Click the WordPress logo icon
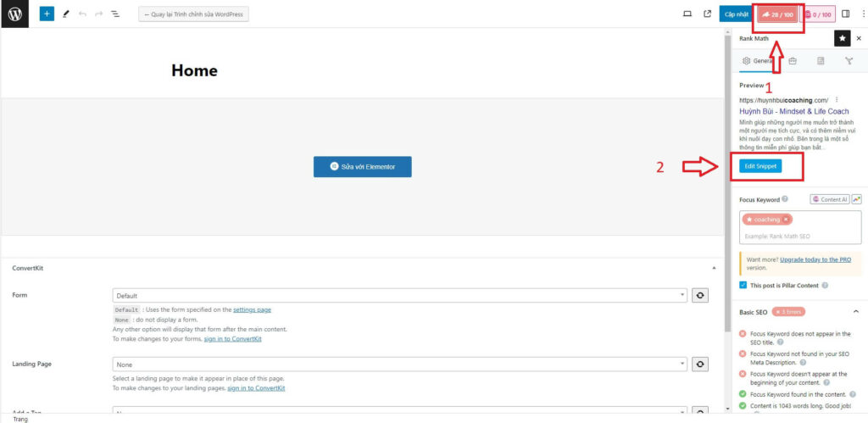Viewport: 868px width, 423px height. pyautogui.click(x=15, y=14)
